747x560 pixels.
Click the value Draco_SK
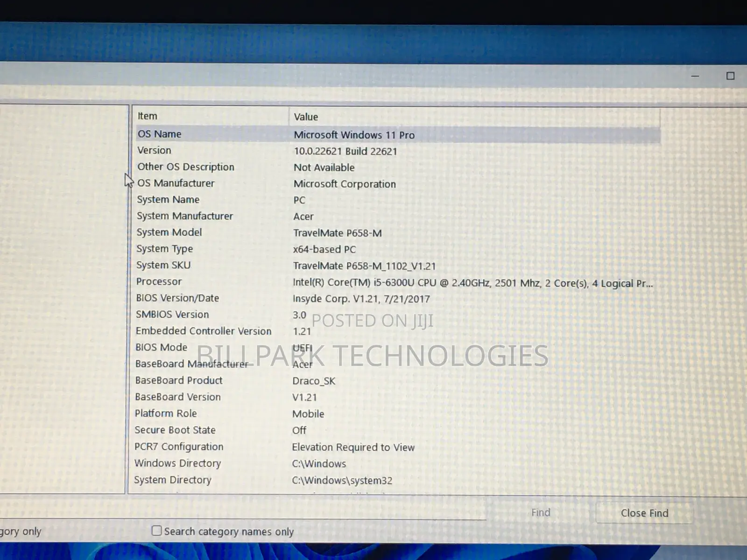click(x=314, y=381)
